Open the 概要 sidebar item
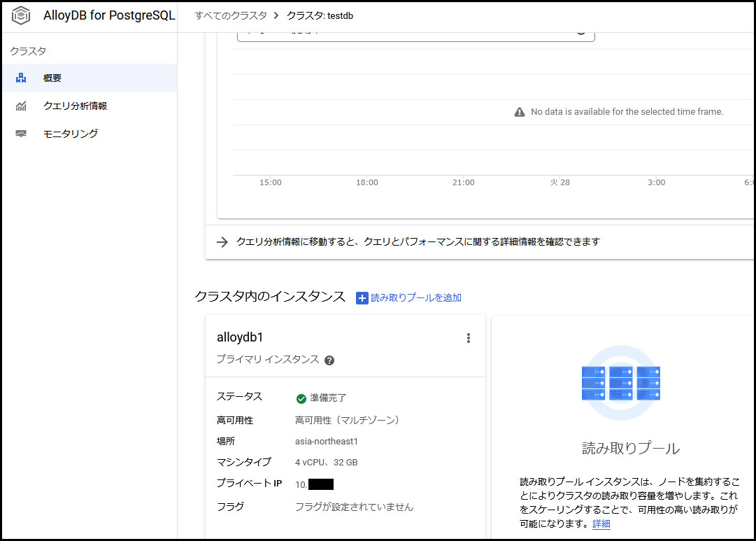Screen dimensions: 756x541 [90, 78]
